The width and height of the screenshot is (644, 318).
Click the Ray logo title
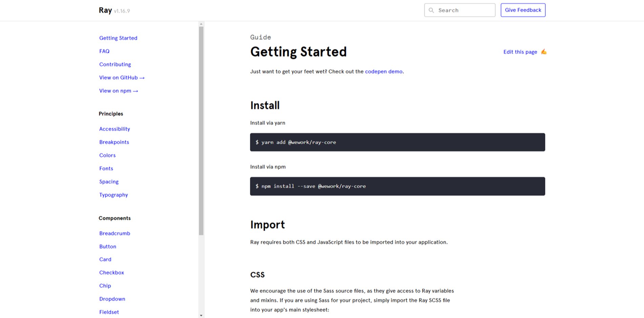point(105,10)
